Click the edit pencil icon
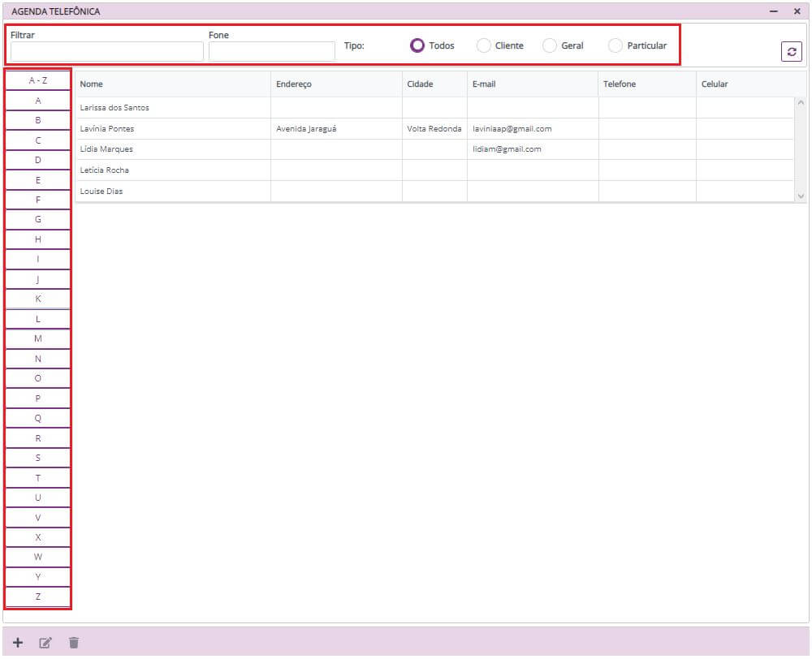812x659 pixels. (45, 643)
